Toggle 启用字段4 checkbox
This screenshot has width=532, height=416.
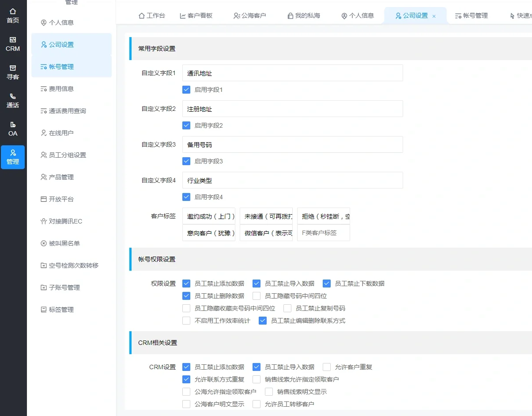click(x=186, y=197)
